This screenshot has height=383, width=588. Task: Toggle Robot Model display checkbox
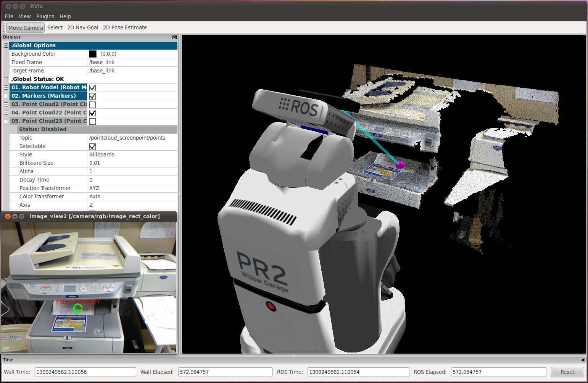tap(92, 88)
